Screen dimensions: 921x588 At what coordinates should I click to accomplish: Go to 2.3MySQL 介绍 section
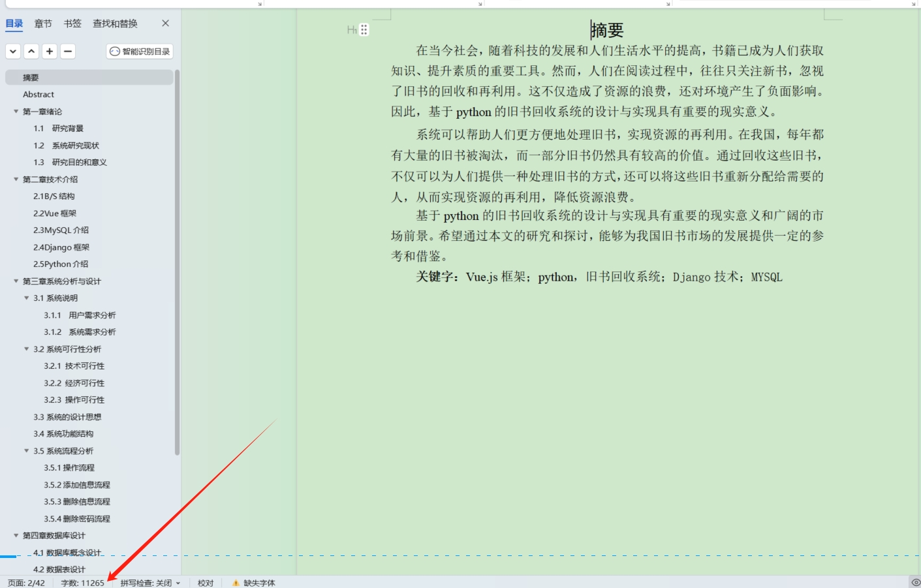click(x=61, y=230)
